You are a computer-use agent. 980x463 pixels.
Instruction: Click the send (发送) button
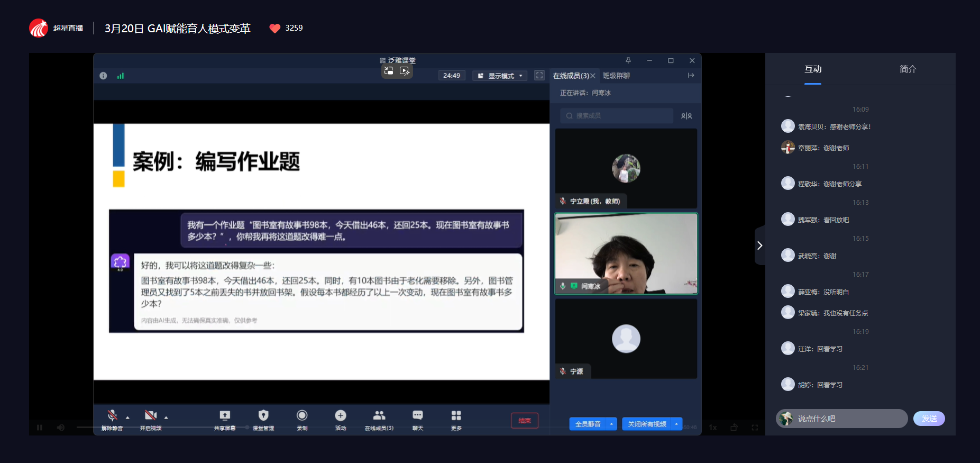pos(929,419)
